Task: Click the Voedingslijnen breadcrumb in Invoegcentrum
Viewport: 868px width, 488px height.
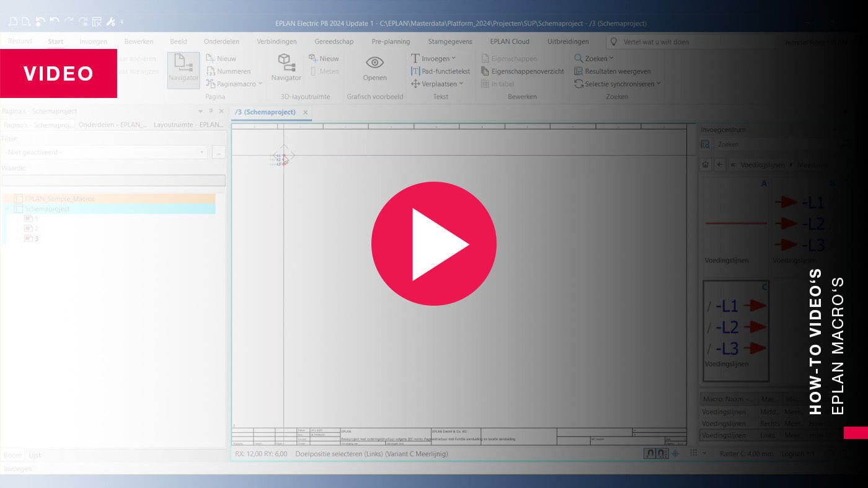Action: pyautogui.click(x=762, y=165)
